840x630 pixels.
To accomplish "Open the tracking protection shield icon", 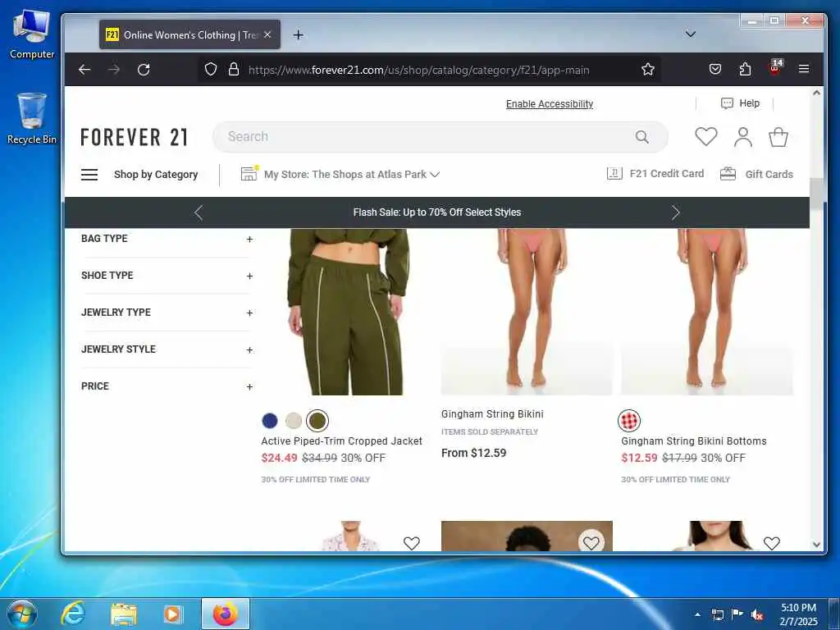I will coord(211,69).
